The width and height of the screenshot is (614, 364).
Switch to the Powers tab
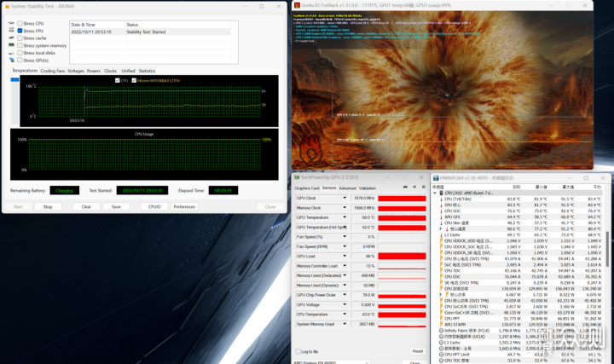pos(94,71)
